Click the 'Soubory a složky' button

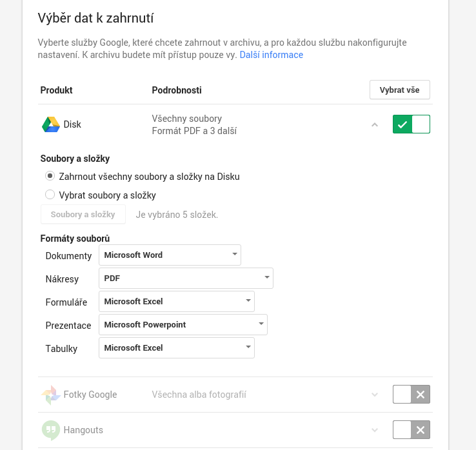(83, 215)
